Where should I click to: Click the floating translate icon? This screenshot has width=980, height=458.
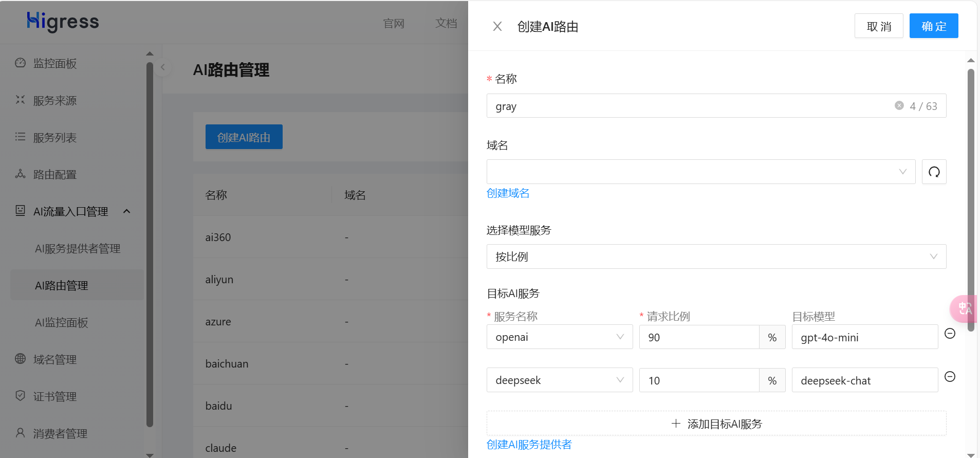pos(964,308)
